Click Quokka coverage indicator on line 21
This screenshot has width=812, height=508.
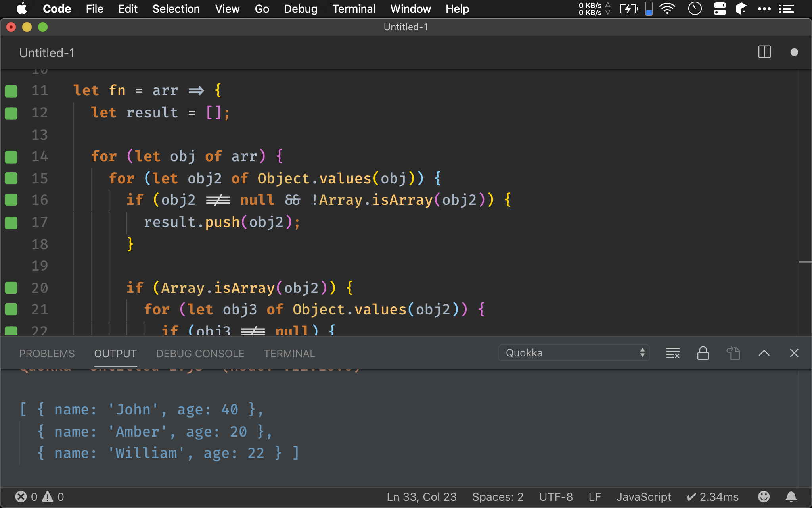[11, 309]
